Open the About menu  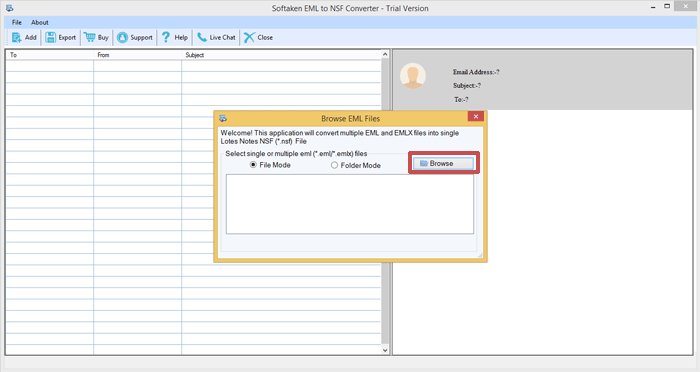[x=40, y=22]
